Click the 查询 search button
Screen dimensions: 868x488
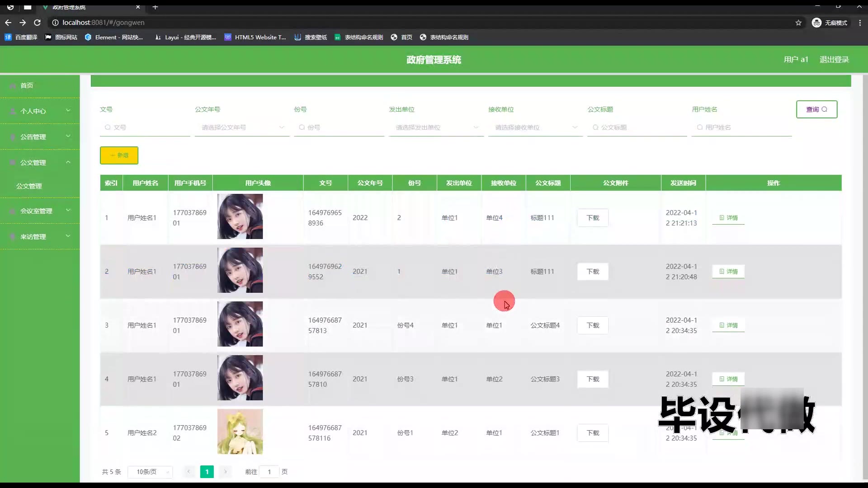click(x=816, y=109)
